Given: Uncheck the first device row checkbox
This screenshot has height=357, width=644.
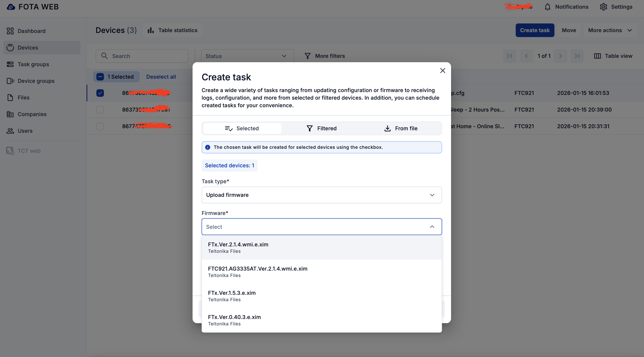Looking at the screenshot, I should (100, 93).
